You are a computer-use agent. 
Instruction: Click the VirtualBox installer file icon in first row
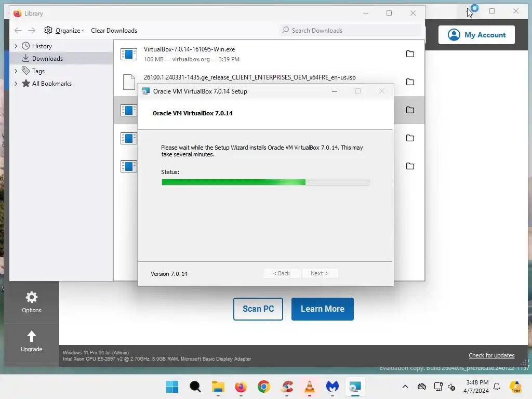tap(129, 54)
